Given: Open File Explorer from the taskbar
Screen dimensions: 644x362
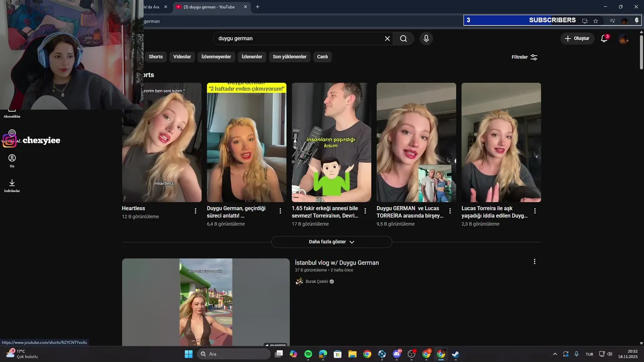Looking at the screenshot, I should [352, 354].
